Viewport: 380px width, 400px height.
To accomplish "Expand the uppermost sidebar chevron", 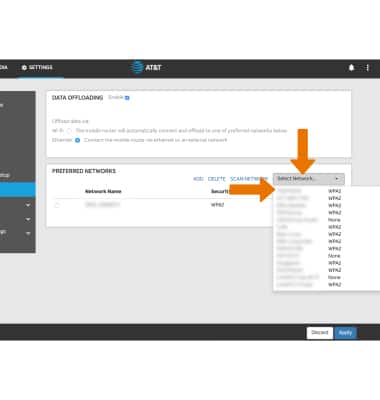I will click(28, 205).
